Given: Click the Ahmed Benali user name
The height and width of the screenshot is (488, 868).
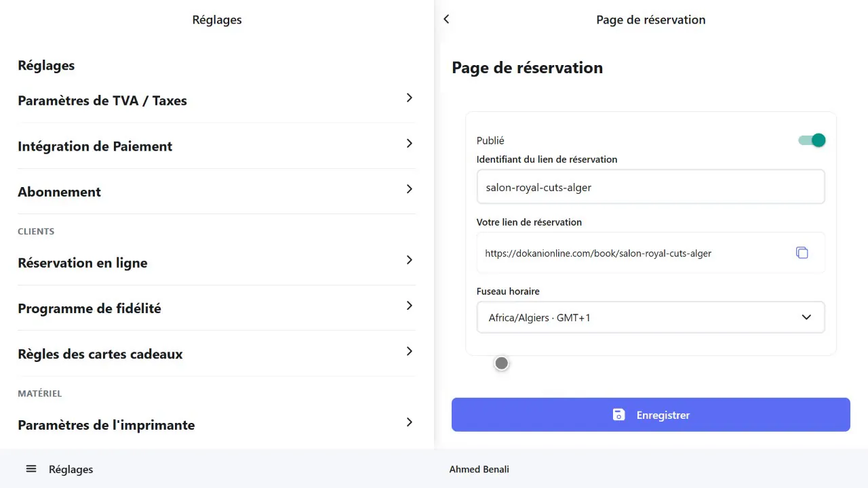Looking at the screenshot, I should click(x=479, y=469).
